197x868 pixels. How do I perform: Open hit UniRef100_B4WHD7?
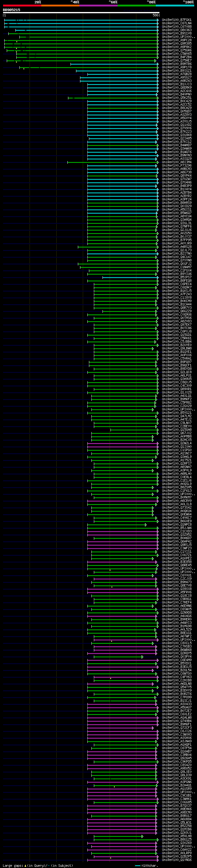[x=177, y=145]
